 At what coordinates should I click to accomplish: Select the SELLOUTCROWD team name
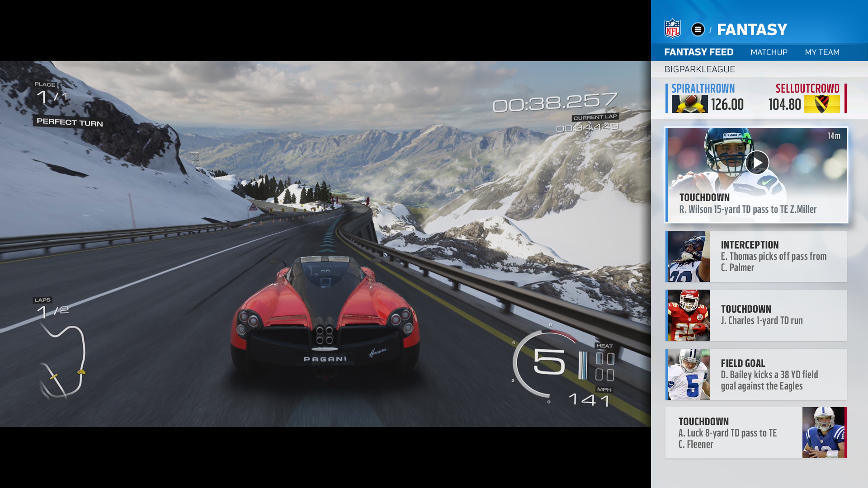tap(807, 88)
